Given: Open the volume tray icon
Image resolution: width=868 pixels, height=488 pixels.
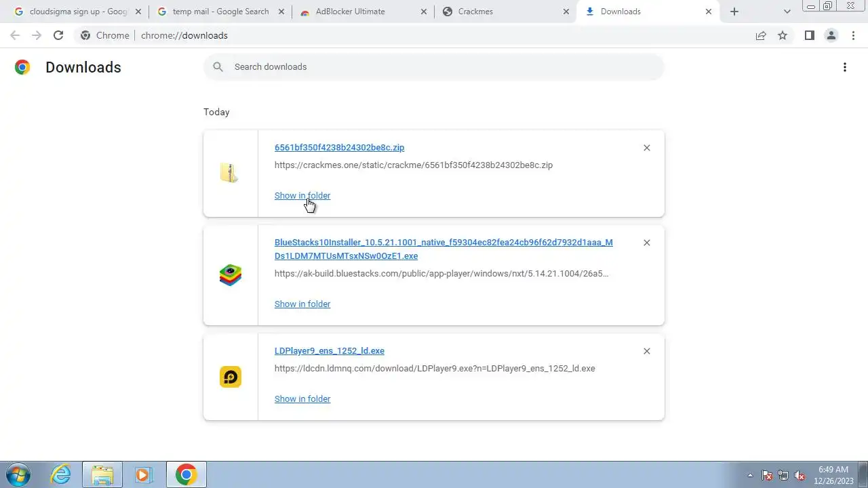Looking at the screenshot, I should [800, 475].
